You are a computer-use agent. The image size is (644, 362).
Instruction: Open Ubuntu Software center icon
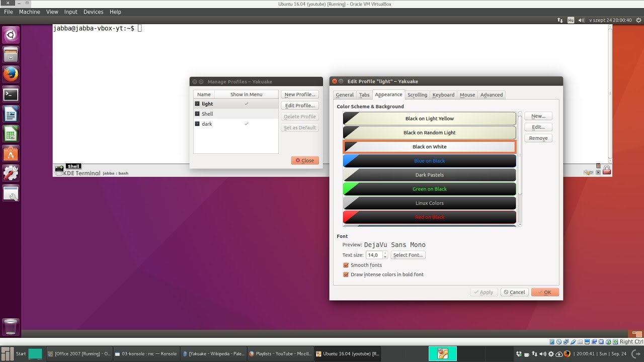[x=11, y=153]
